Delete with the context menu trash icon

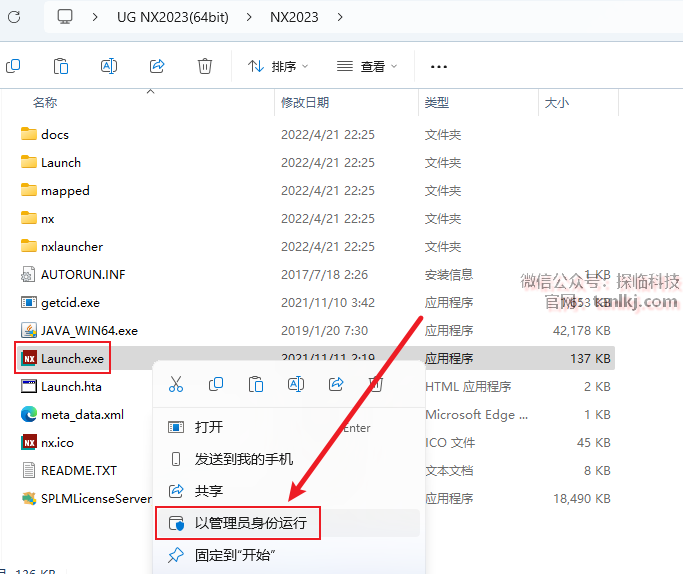(x=376, y=384)
